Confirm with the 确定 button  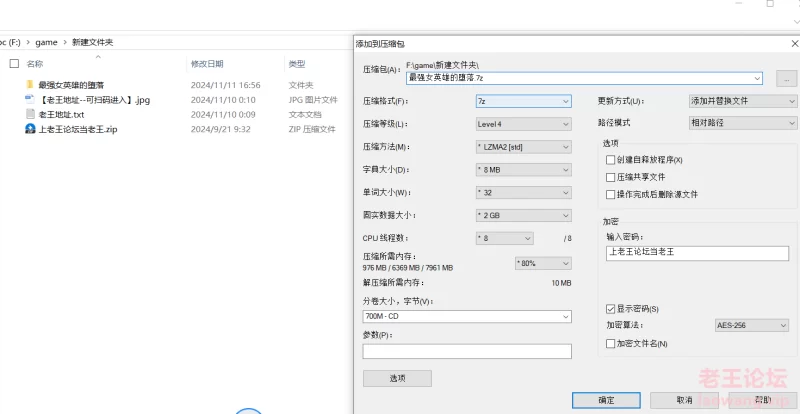coord(606,400)
